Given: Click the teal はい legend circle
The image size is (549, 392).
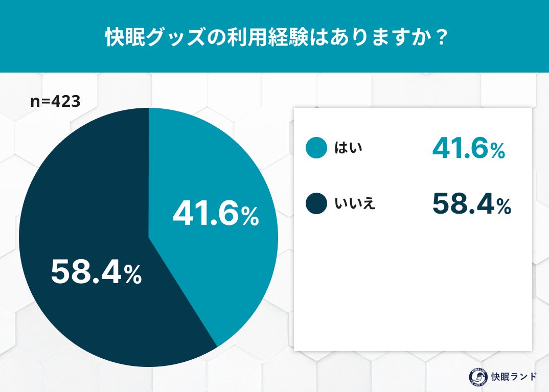Looking at the screenshot, I should [316, 148].
